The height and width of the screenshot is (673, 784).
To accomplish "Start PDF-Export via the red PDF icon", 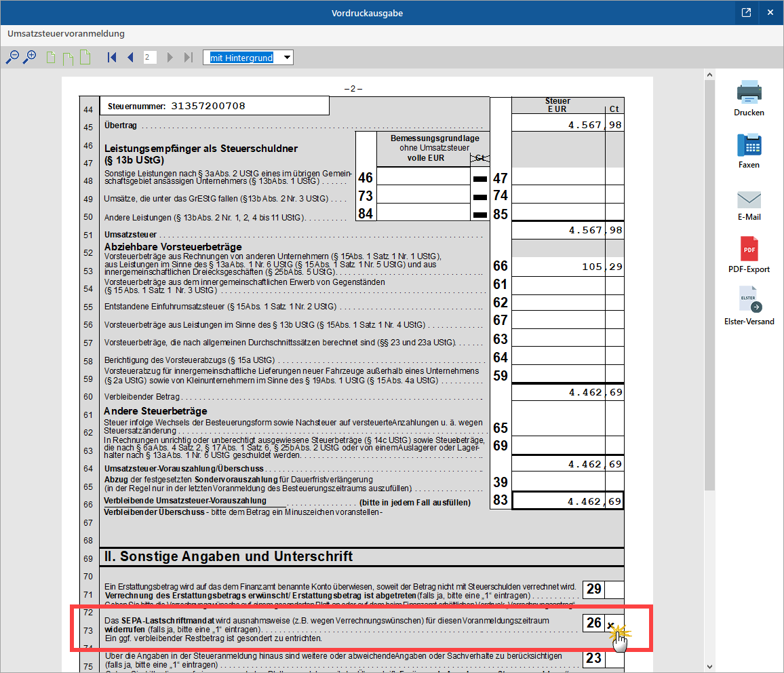I will pyautogui.click(x=749, y=249).
